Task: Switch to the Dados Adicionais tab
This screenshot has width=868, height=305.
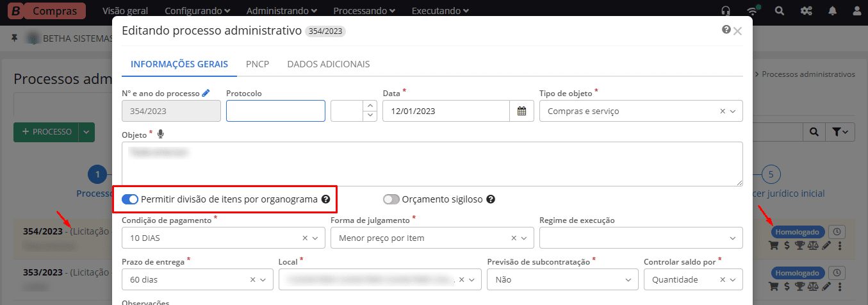Action: pos(328,64)
